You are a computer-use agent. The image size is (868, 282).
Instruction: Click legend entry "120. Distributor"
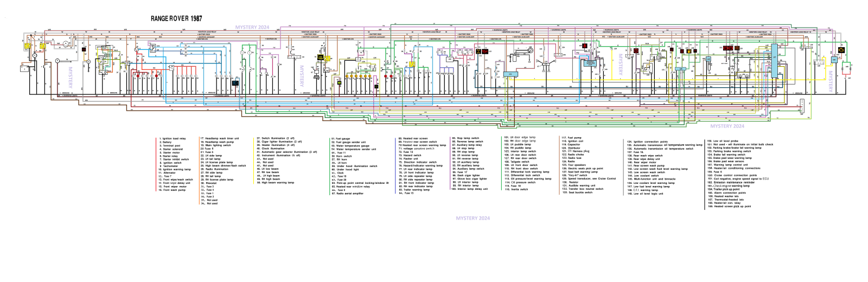point(571,148)
